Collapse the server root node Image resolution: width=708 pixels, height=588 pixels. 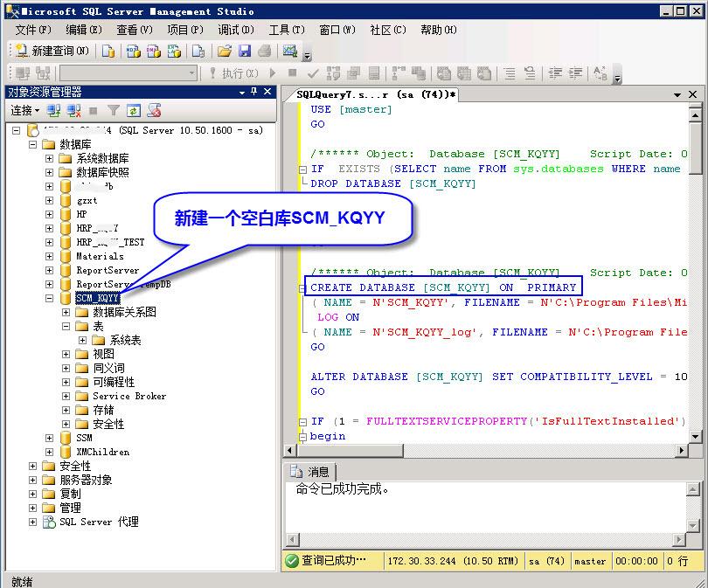[17, 130]
